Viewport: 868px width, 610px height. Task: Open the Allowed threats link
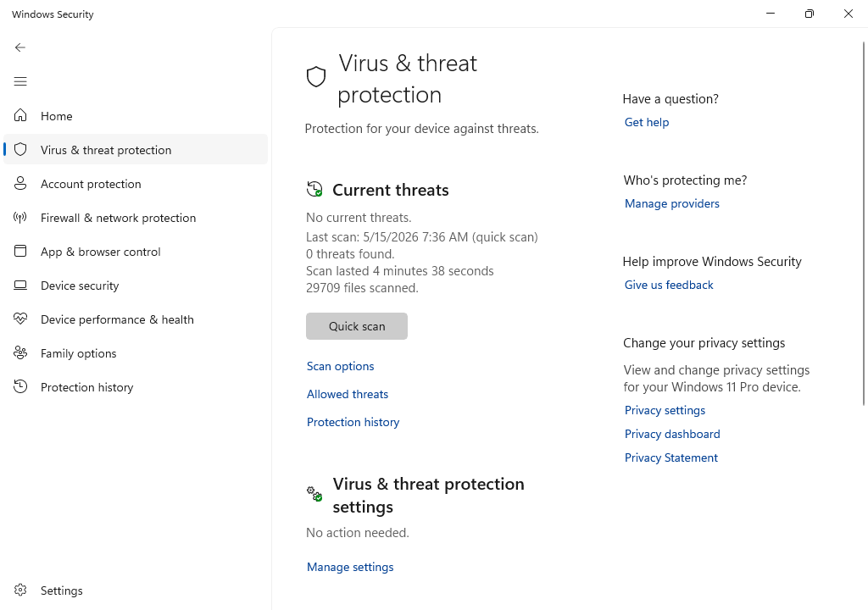tap(348, 394)
